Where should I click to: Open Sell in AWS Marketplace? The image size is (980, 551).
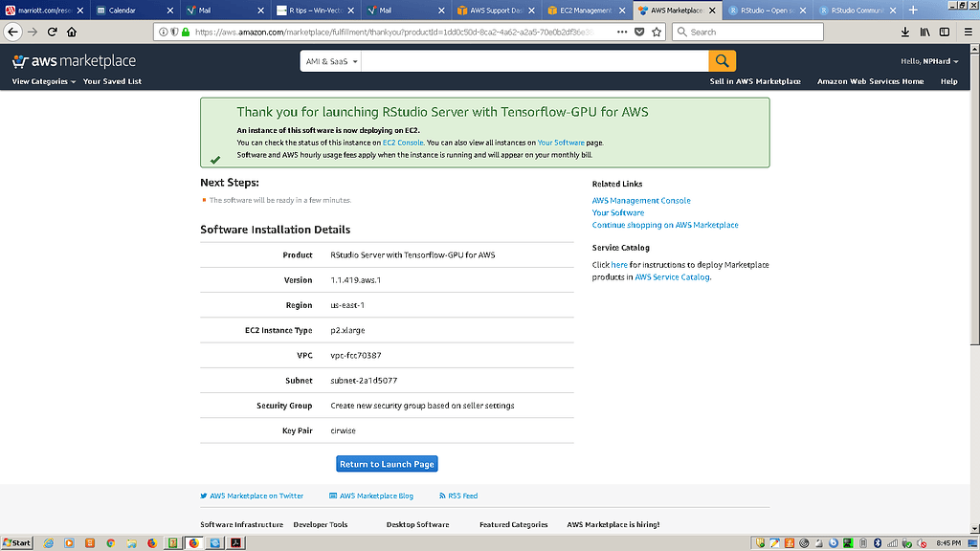pos(755,81)
